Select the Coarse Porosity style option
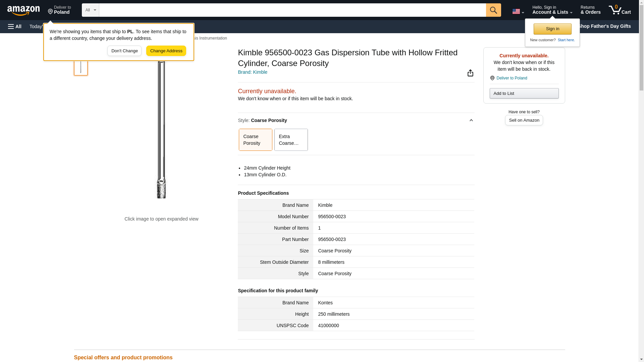 [255, 140]
